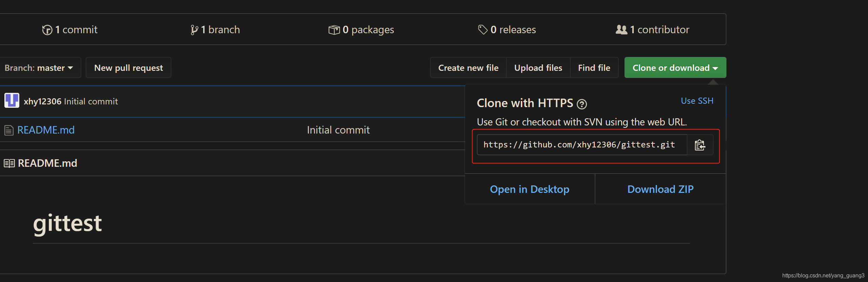The height and width of the screenshot is (282, 868).
Task: Click Upload files button
Action: point(538,68)
